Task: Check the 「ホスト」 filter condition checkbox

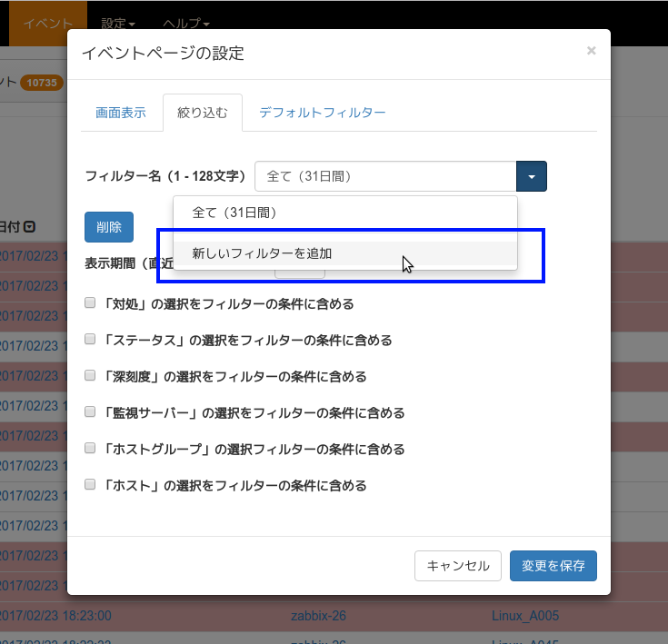Action: tap(90, 485)
